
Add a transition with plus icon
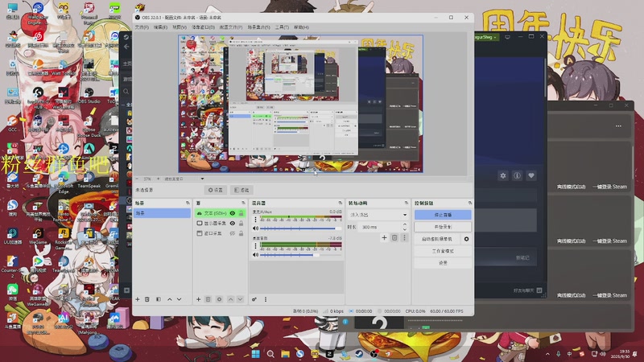(x=384, y=237)
